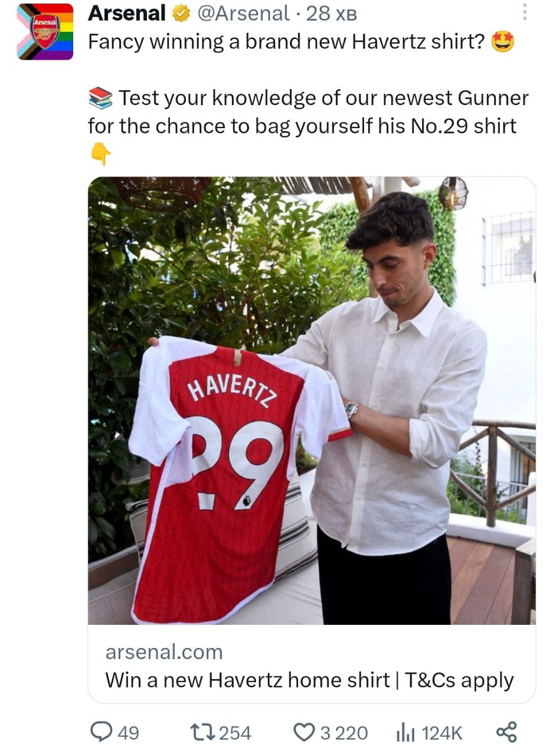Viewport: 553px width, 756px height.
Task: Like the tweet with the heart icon
Action: (305, 732)
